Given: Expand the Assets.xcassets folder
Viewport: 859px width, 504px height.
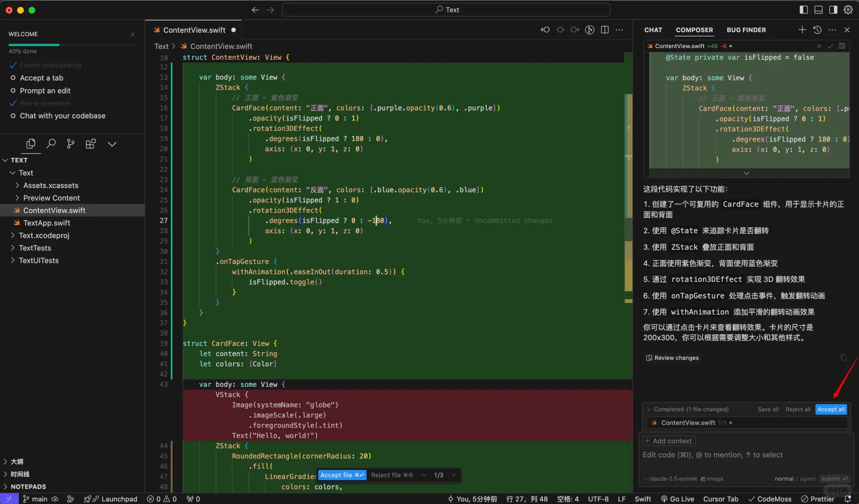Looking at the screenshot, I should (50, 185).
